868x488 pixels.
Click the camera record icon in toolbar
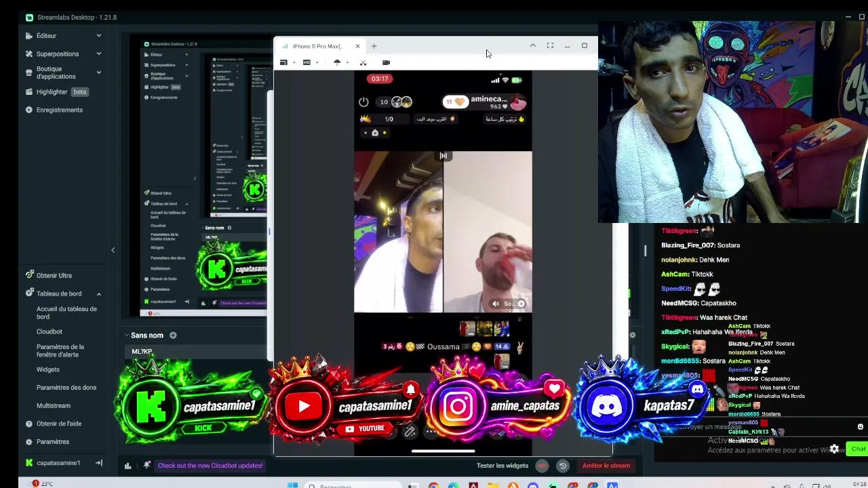(386, 62)
